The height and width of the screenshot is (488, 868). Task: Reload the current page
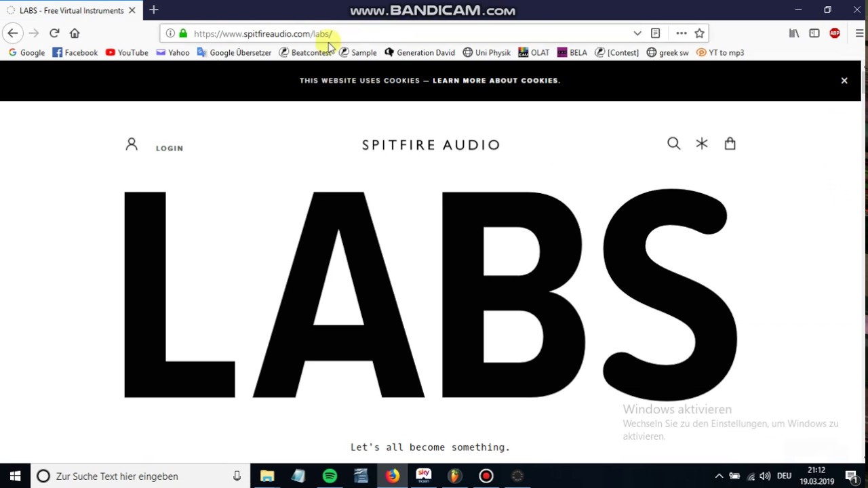click(54, 33)
